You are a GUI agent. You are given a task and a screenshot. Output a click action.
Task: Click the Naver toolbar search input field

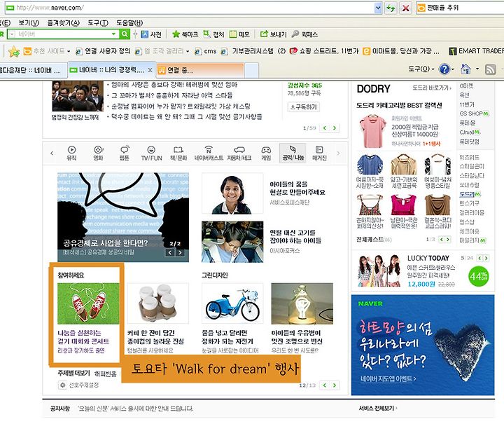63,34
